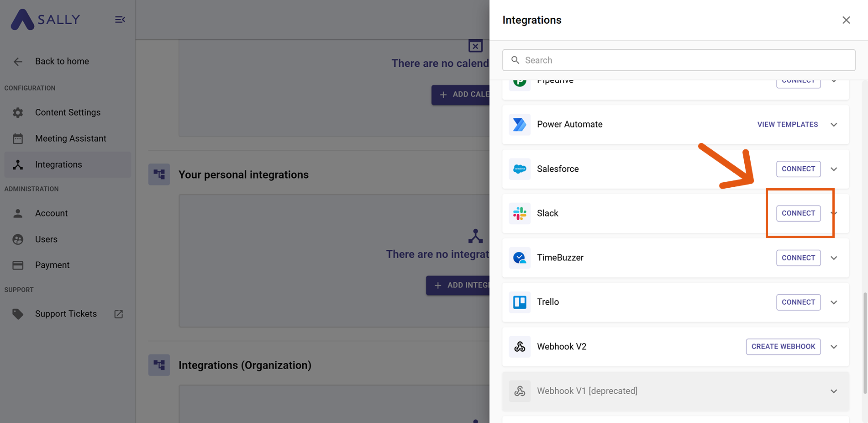Expand the Trello integration chevron
This screenshot has width=868, height=423.
834,302
